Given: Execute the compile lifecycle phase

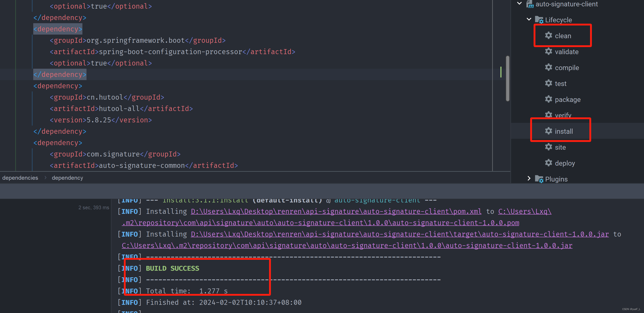Looking at the screenshot, I should [x=567, y=68].
